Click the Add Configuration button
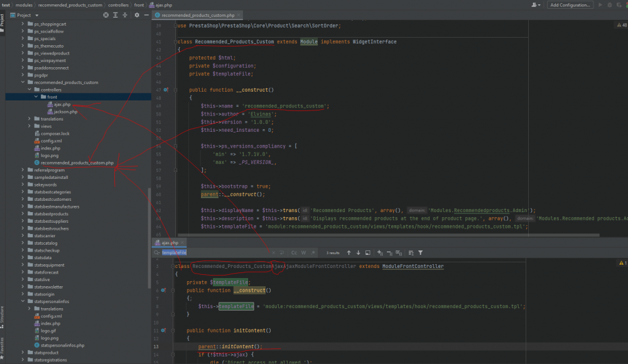Screen dimensions: 628x364 pos(569,5)
